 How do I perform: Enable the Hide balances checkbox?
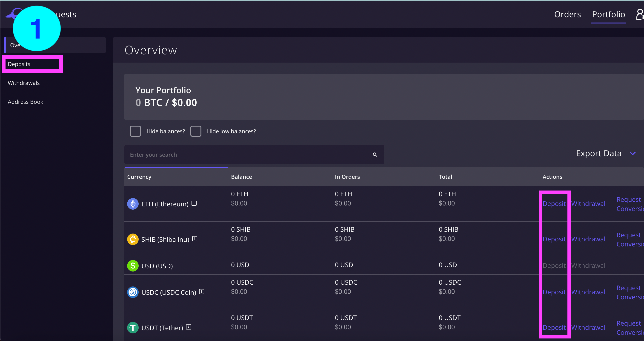pyautogui.click(x=135, y=131)
